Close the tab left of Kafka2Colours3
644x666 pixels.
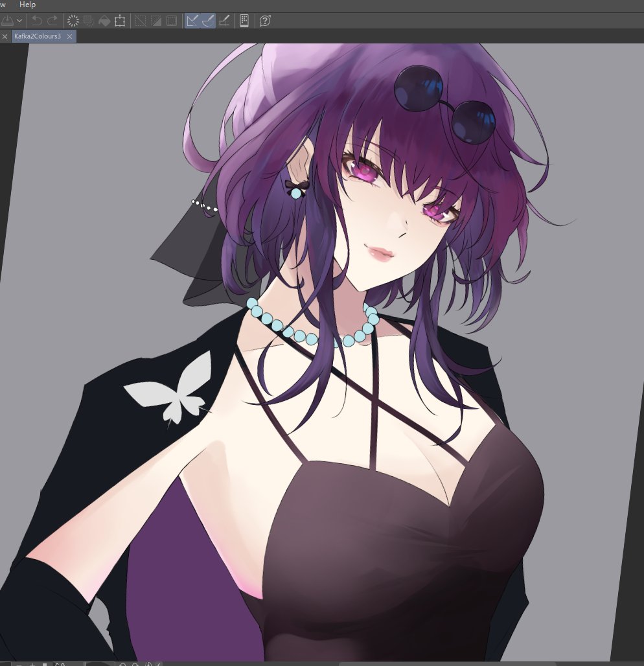(5, 36)
